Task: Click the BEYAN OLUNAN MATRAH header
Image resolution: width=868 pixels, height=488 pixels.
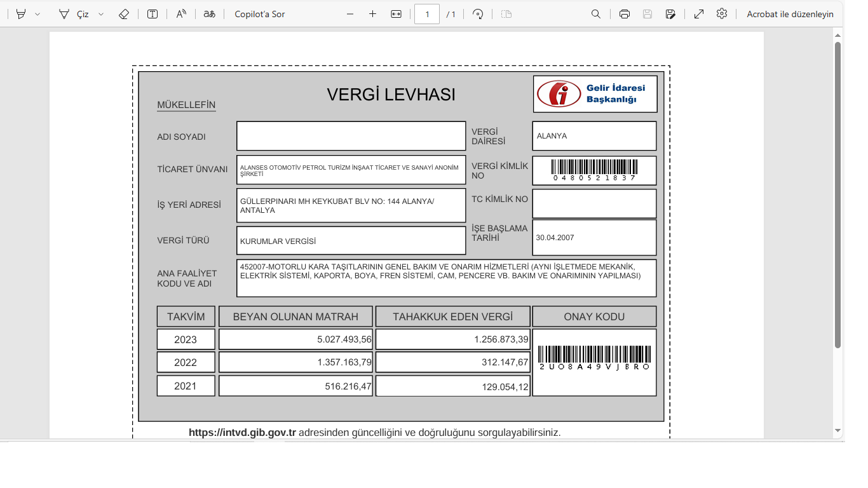Action: 295,316
